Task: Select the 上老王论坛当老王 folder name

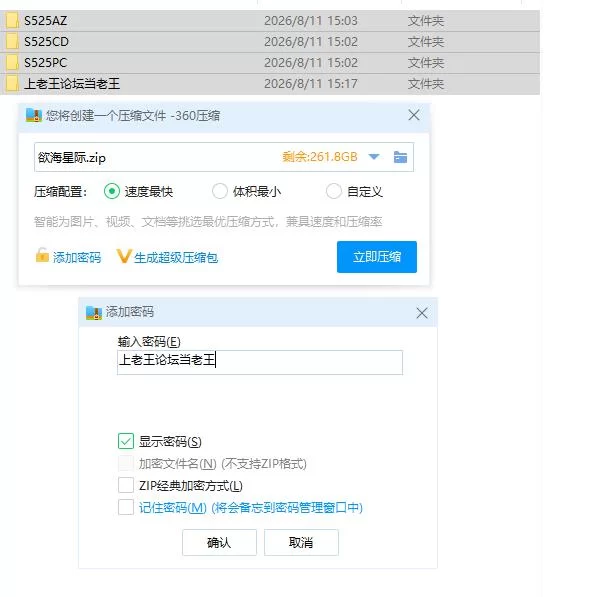Action: click(x=72, y=83)
